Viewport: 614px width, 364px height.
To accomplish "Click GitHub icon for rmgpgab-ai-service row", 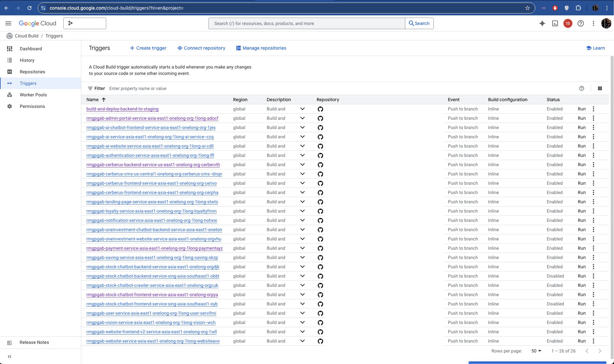I will (320, 137).
